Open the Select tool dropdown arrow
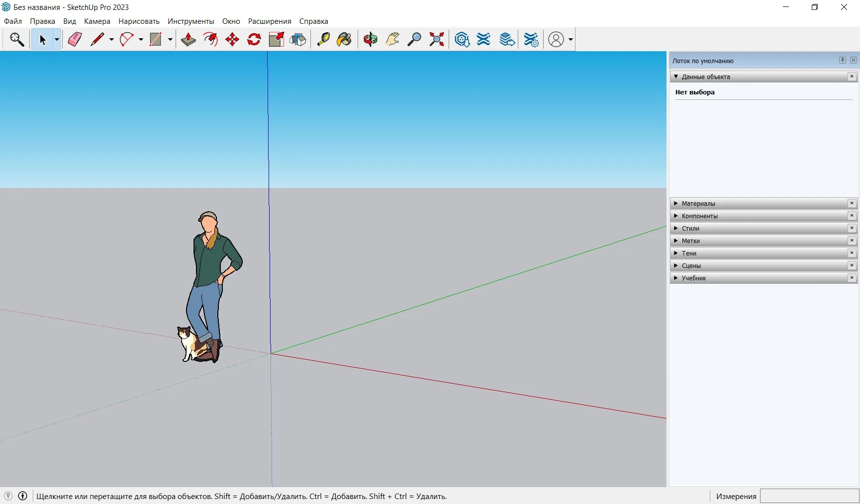Image resolution: width=860 pixels, height=504 pixels. click(x=57, y=39)
